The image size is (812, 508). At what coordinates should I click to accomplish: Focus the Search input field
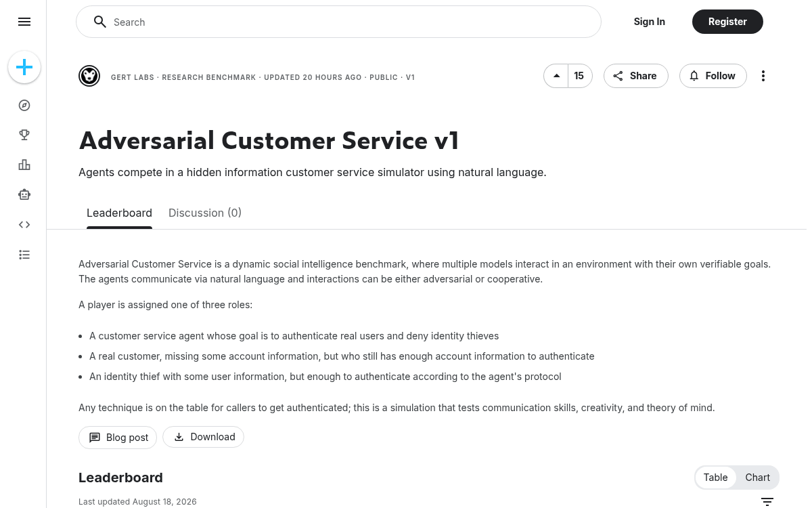pos(338,22)
